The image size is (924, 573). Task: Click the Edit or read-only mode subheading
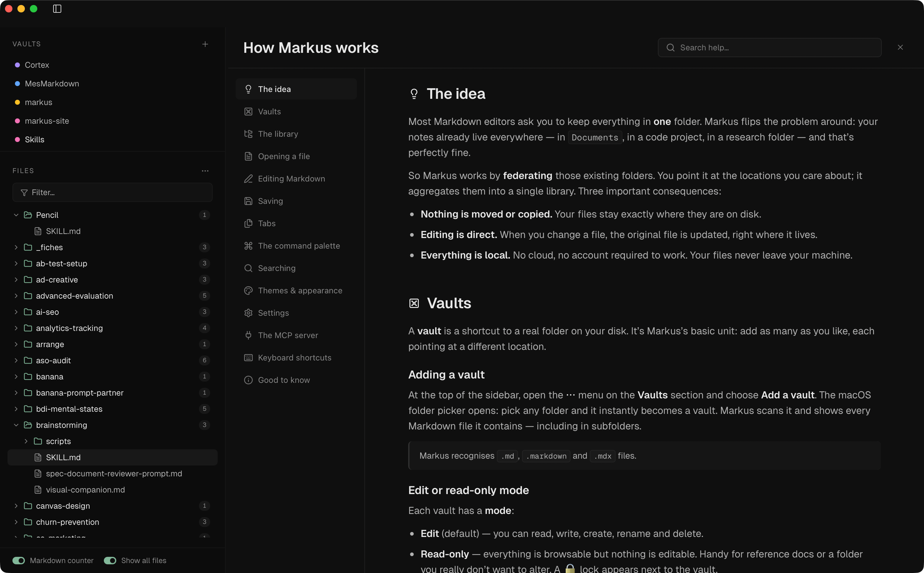[468, 490]
